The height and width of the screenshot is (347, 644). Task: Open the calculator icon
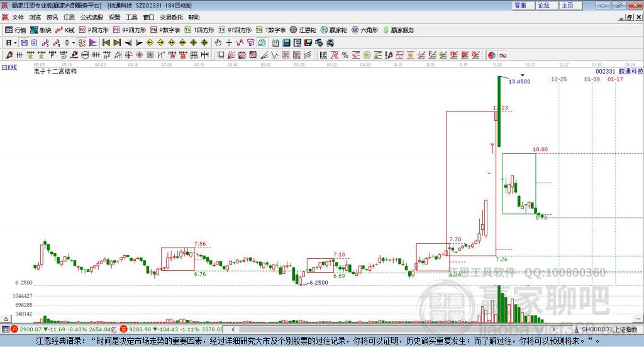[286, 43]
